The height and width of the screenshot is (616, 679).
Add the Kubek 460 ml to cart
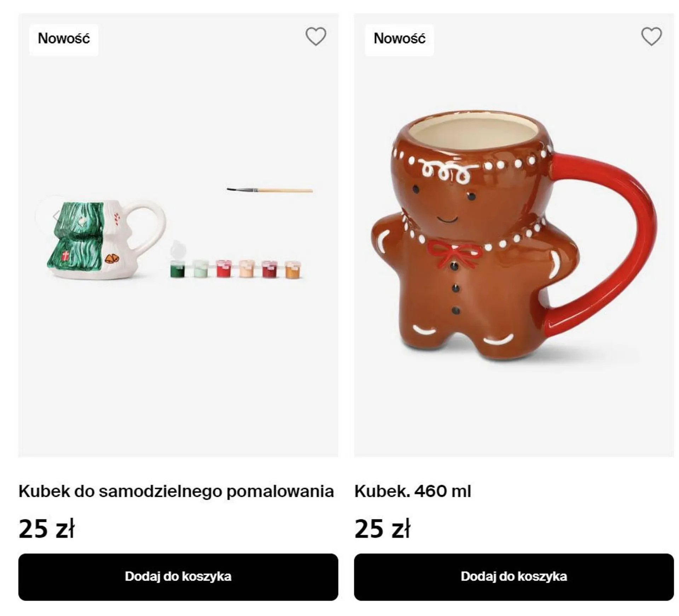[x=513, y=577]
